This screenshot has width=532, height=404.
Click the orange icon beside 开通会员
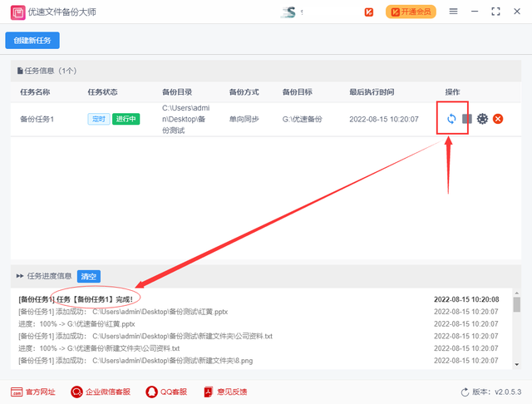click(369, 12)
